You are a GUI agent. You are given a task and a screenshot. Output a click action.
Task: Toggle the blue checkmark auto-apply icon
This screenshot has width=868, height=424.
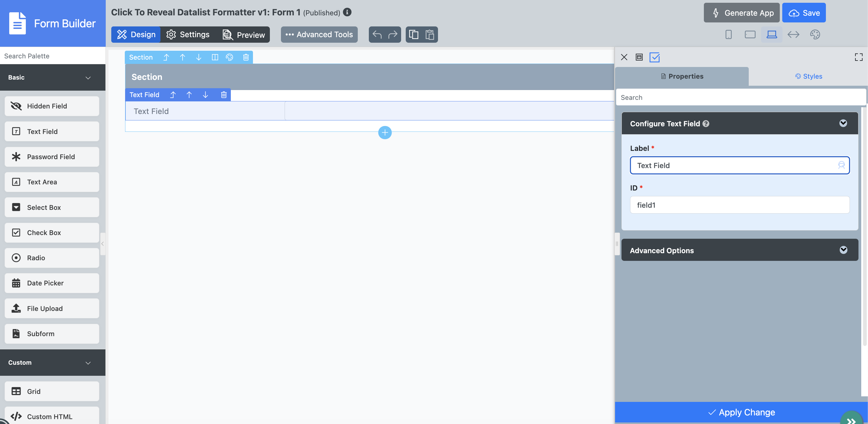pos(654,57)
